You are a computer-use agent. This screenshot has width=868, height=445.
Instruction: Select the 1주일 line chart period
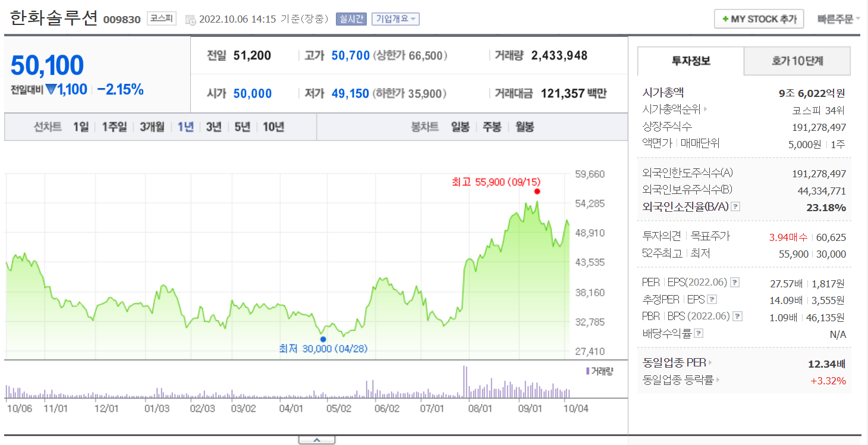pyautogui.click(x=114, y=127)
